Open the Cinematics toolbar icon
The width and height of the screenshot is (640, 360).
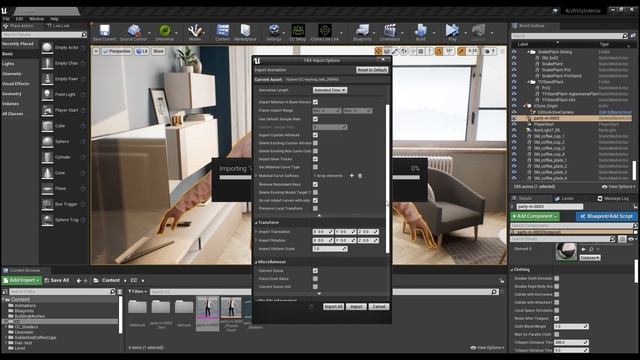390,32
